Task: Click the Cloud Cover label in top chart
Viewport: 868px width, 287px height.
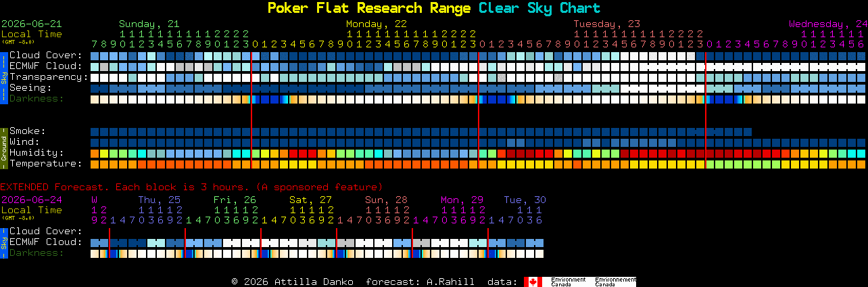Action: click(x=46, y=56)
